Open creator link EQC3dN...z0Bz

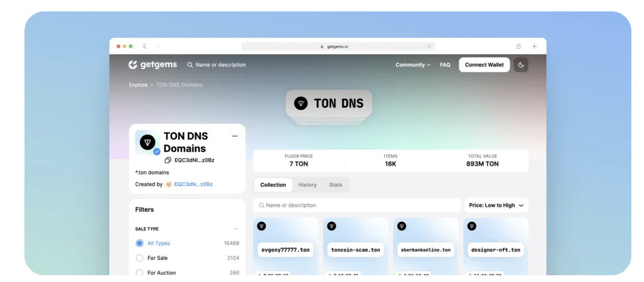[193, 184]
